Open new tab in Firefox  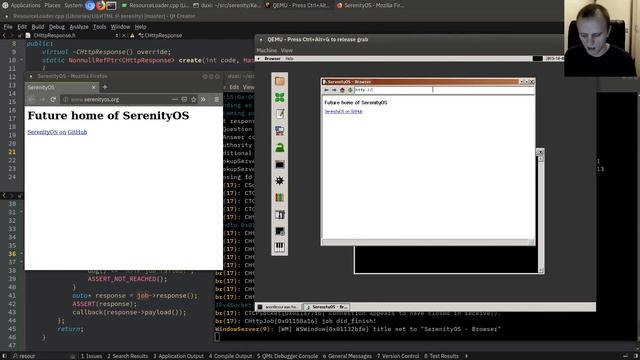(x=105, y=87)
